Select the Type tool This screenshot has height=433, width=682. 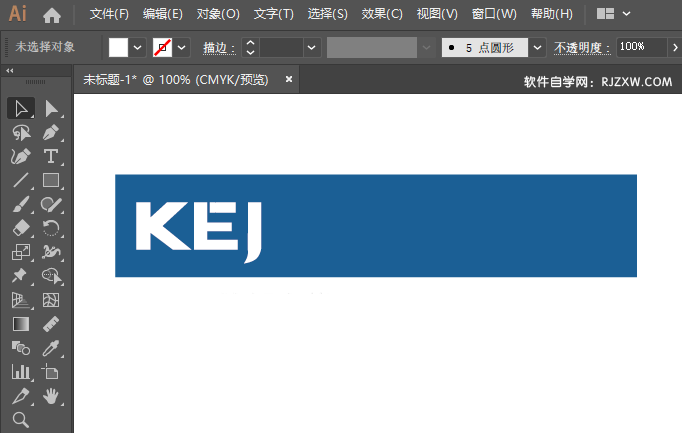51,157
